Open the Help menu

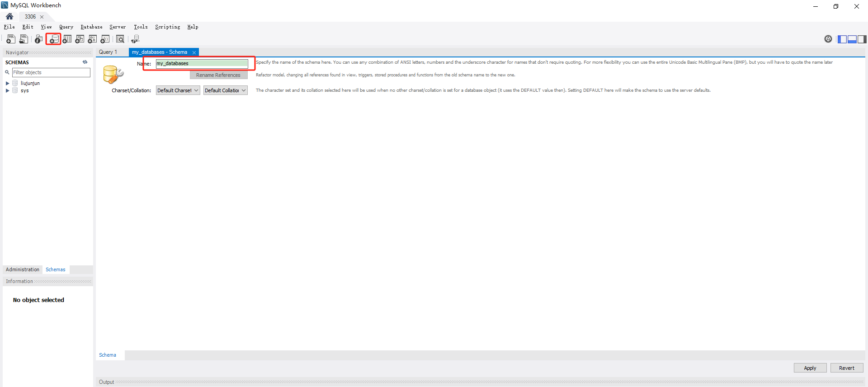193,27
